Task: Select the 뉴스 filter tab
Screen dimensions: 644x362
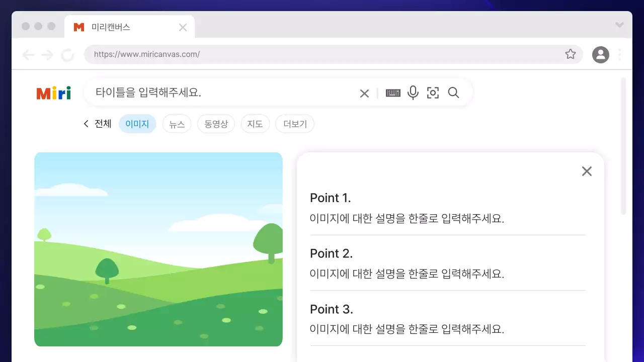Action: (x=177, y=123)
